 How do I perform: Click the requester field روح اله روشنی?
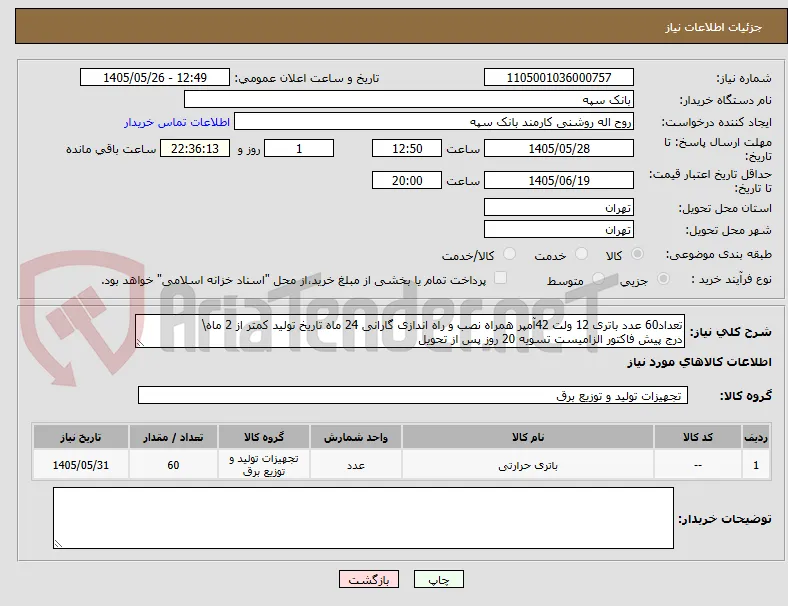click(x=434, y=122)
